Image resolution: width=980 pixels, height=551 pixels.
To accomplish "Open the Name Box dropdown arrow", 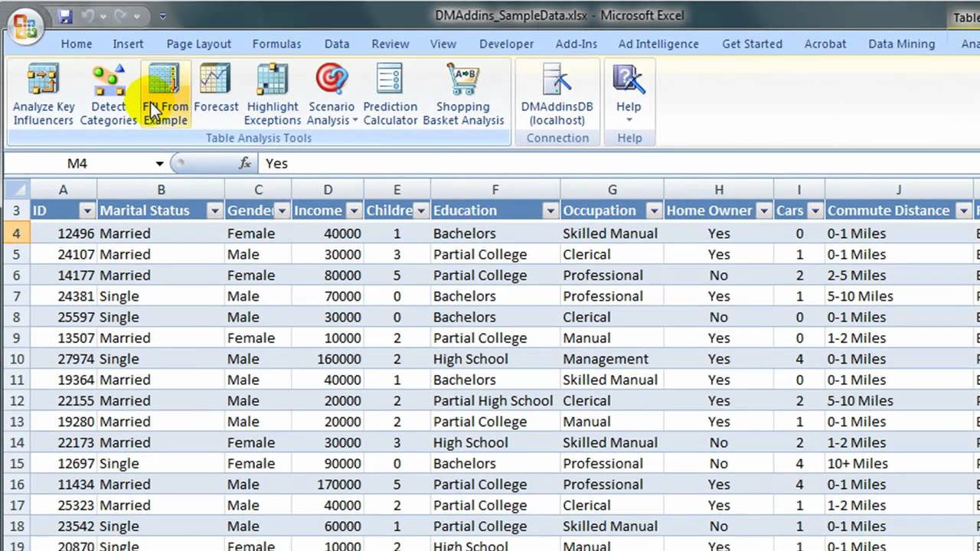I will click(x=159, y=163).
